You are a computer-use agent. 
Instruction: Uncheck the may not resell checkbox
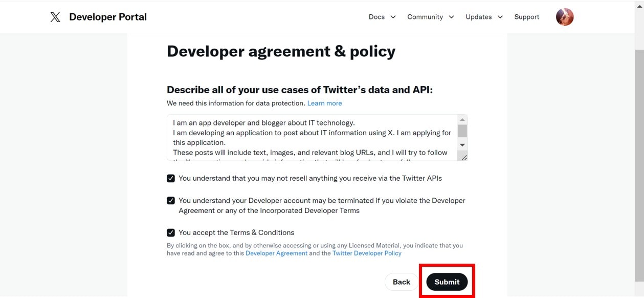(171, 179)
